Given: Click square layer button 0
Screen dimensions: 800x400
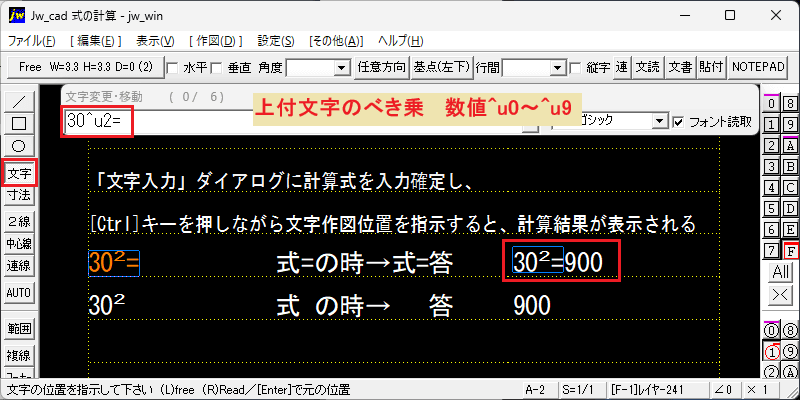Looking at the screenshot, I should tap(771, 104).
